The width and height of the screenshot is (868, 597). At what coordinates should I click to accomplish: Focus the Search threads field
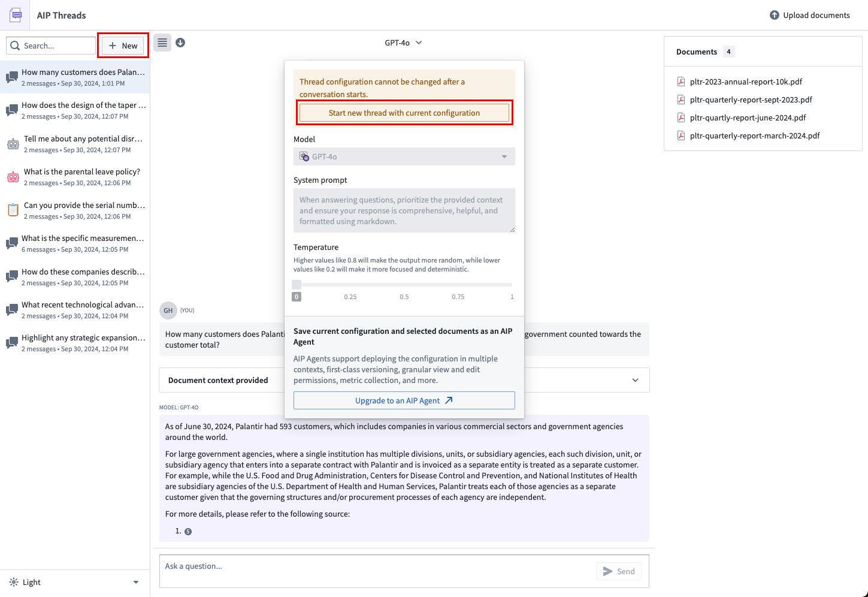51,46
